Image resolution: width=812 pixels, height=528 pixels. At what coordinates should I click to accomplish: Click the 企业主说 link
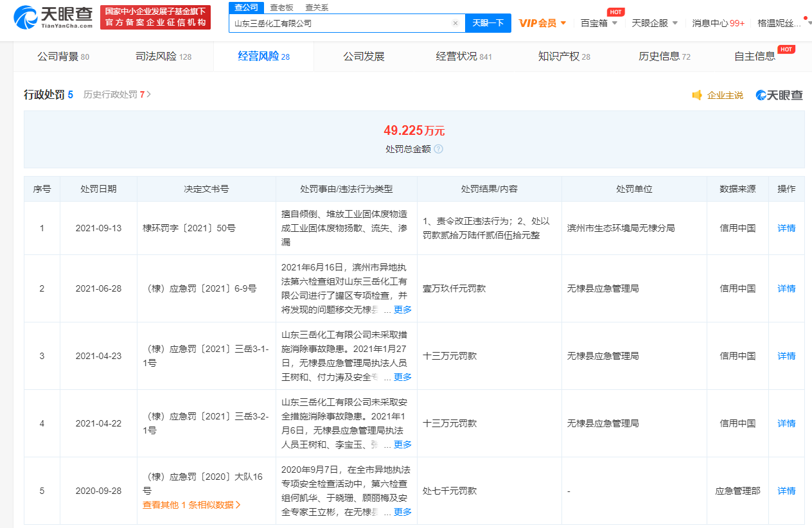point(725,95)
